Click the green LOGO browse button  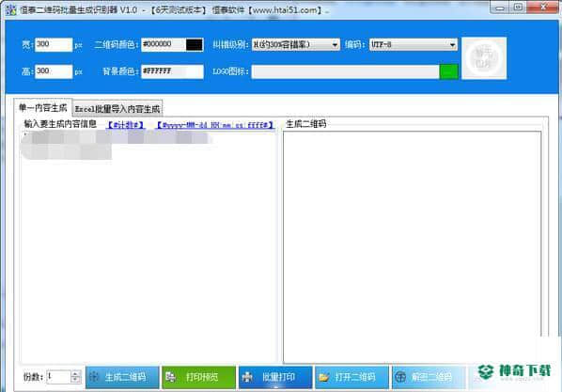tap(448, 71)
